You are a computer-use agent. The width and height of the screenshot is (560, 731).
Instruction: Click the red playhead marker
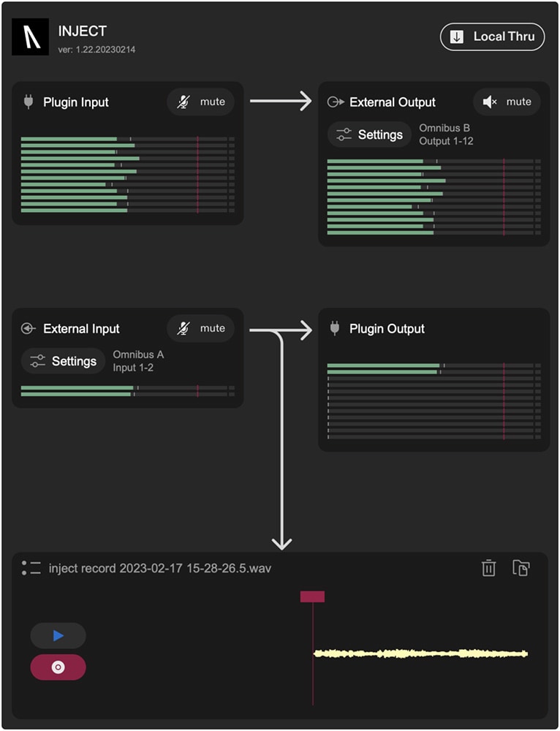pyautogui.click(x=312, y=597)
